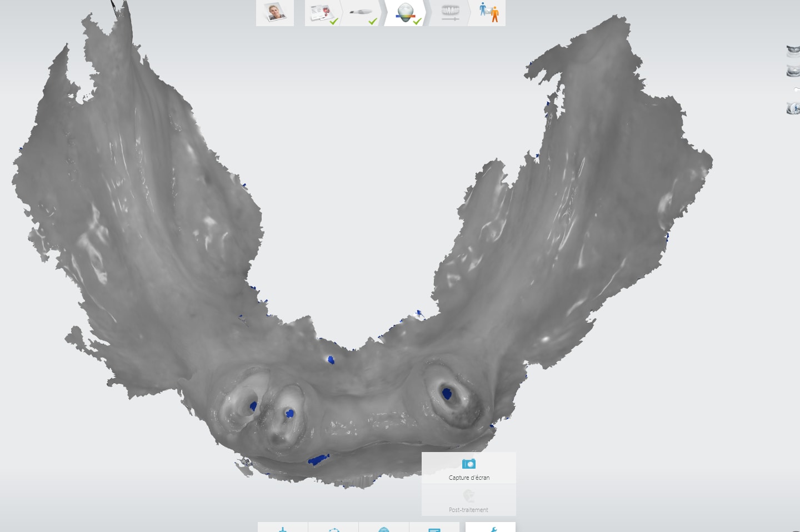This screenshot has width=800, height=532.
Task: Open the send-to-lab people icon
Action: point(489,13)
